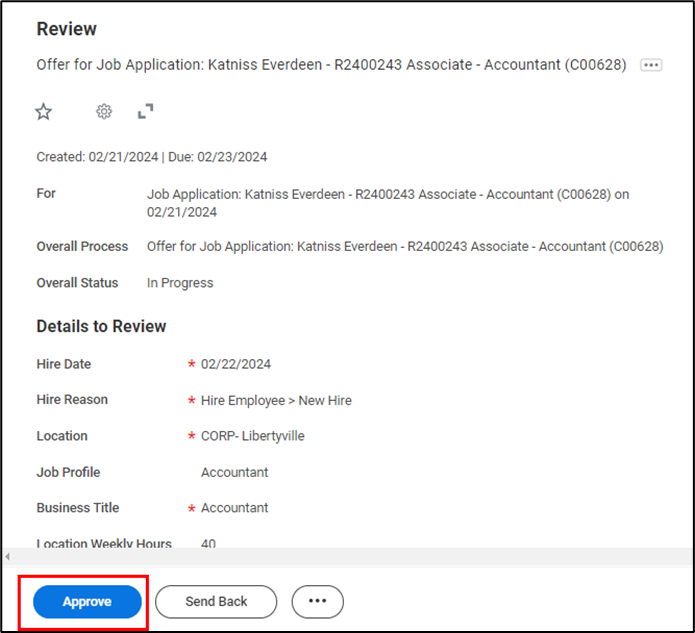Select the Hire Date value 02/22/2024
Viewport: 695px width, 633px height.
pyautogui.click(x=236, y=364)
